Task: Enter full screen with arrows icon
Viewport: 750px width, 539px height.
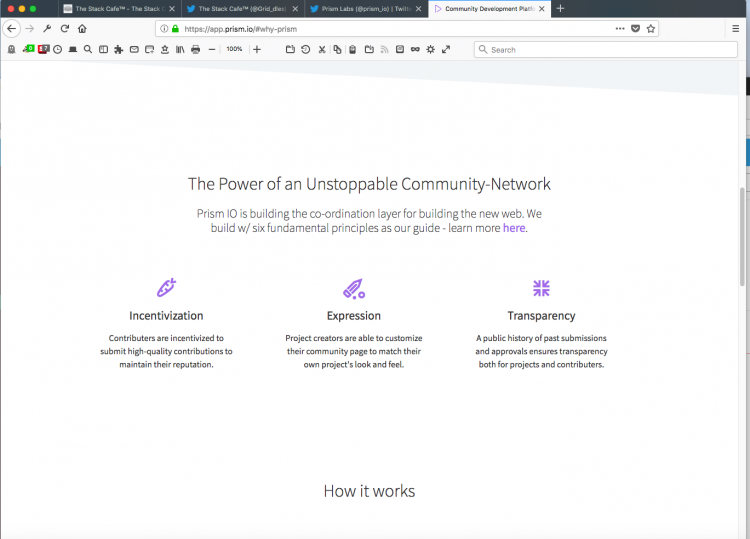Action: tap(446, 49)
